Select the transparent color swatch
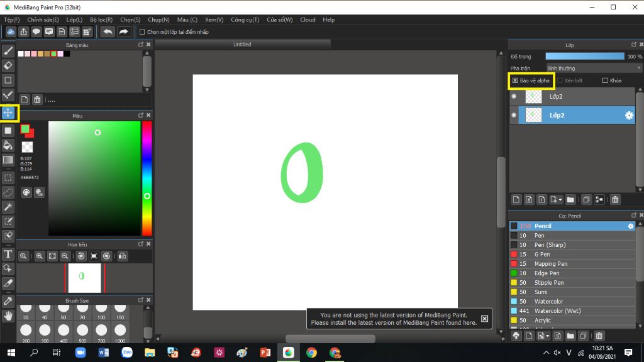The width and height of the screenshot is (644, 362). [27, 147]
